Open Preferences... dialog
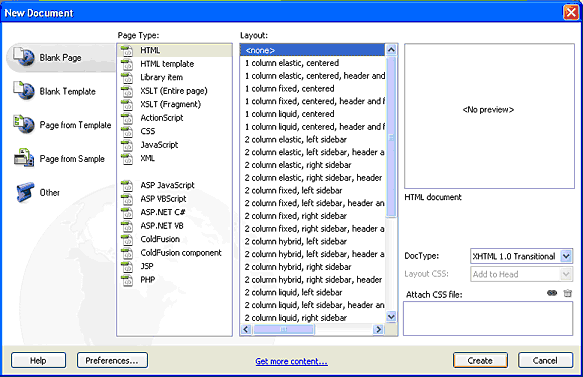The width and height of the screenshot is (583, 377). coord(112,360)
